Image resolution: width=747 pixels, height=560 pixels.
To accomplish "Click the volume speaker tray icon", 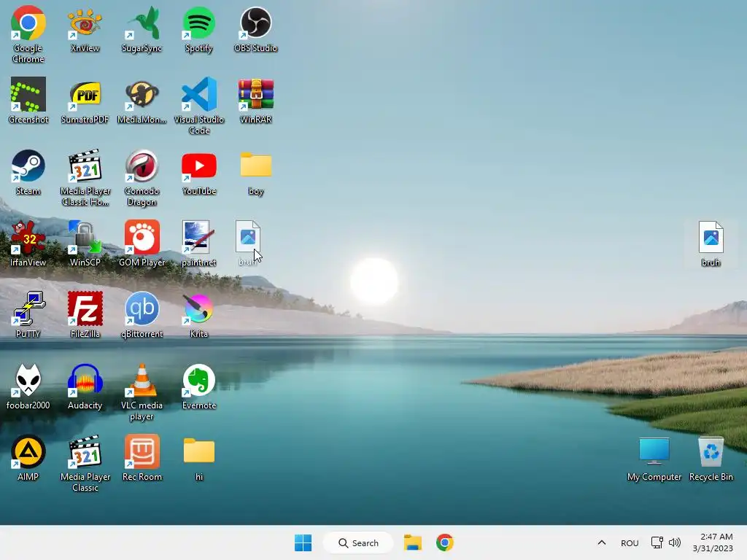I will [675, 542].
